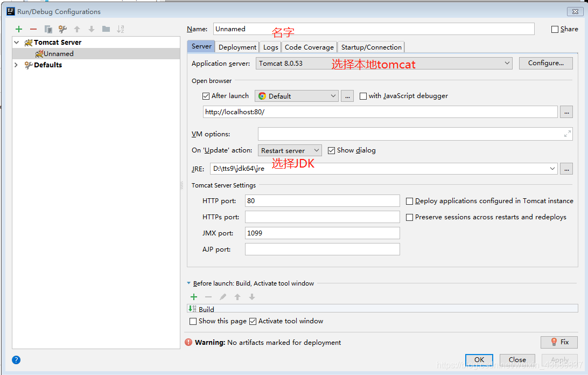This screenshot has height=375, width=588.
Task: Click the HTTP port field
Action: pyautogui.click(x=322, y=201)
